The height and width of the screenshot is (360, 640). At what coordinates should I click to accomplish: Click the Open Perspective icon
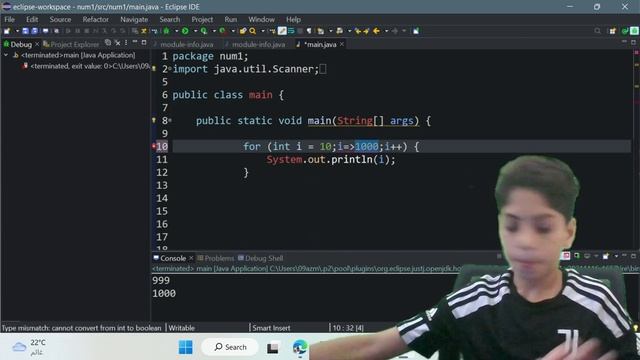613,31
